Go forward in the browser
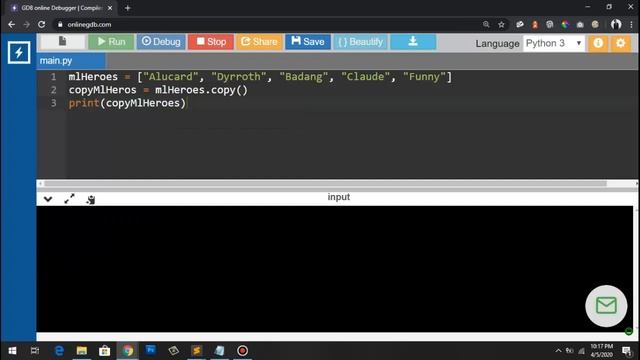Image resolution: width=640 pixels, height=360 pixels. click(x=27, y=24)
